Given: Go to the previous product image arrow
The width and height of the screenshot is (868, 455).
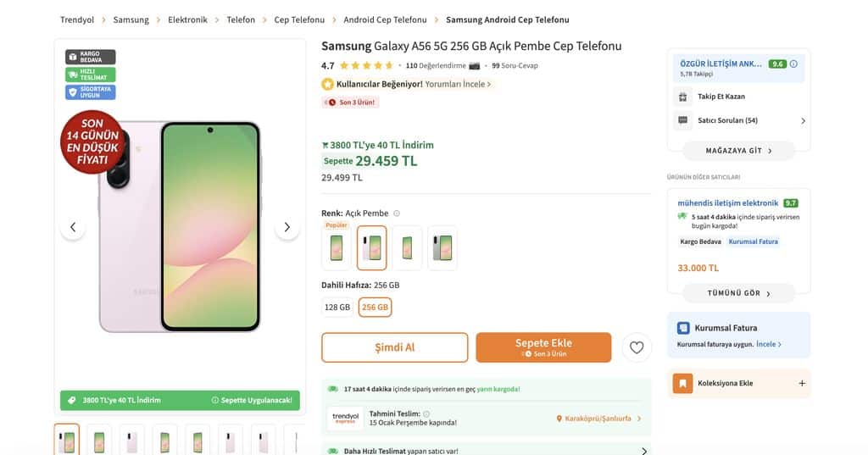Looking at the screenshot, I should click(x=73, y=227).
